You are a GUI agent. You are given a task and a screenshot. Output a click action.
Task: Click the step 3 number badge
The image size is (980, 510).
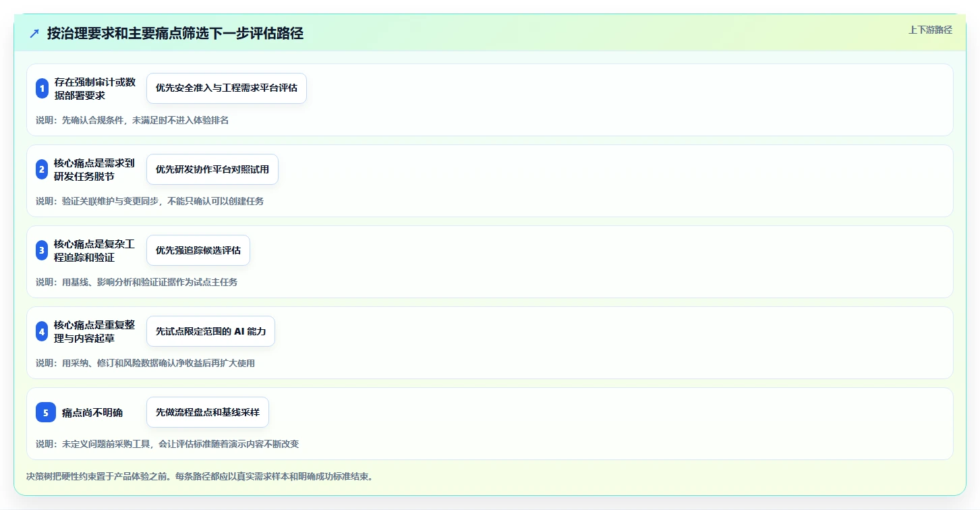[42, 250]
